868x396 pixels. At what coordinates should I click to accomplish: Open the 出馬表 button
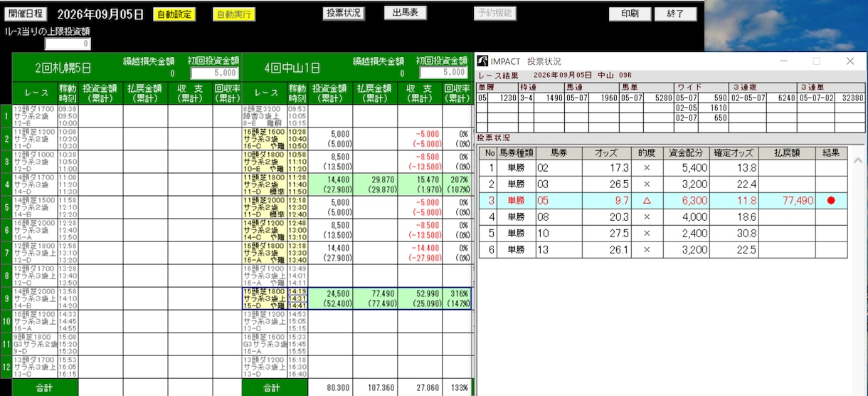405,14
